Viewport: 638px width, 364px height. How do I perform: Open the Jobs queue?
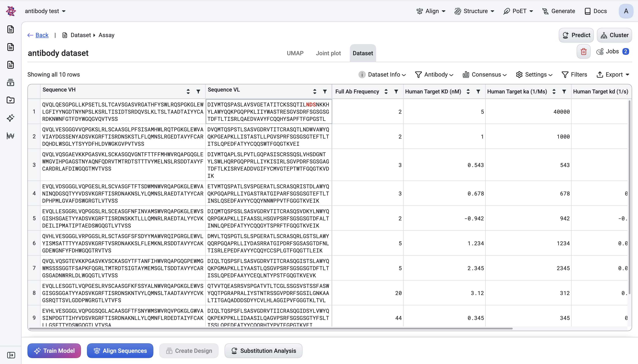coord(612,51)
